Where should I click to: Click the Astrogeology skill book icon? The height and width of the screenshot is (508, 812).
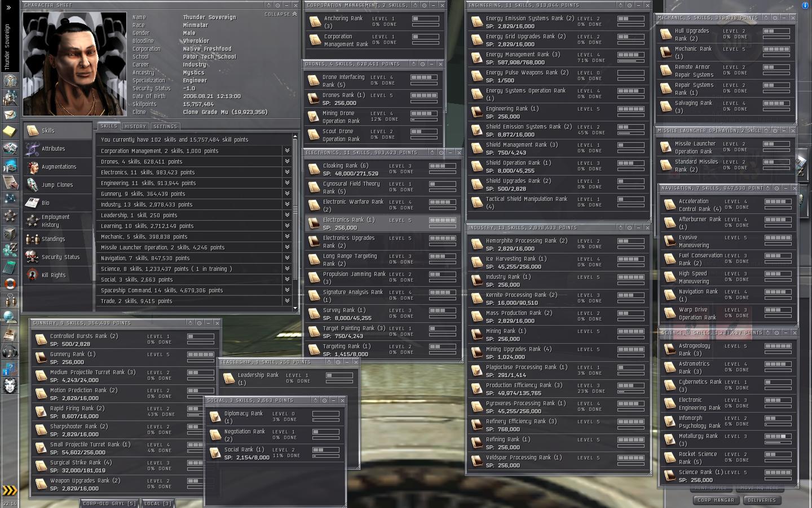pos(670,349)
